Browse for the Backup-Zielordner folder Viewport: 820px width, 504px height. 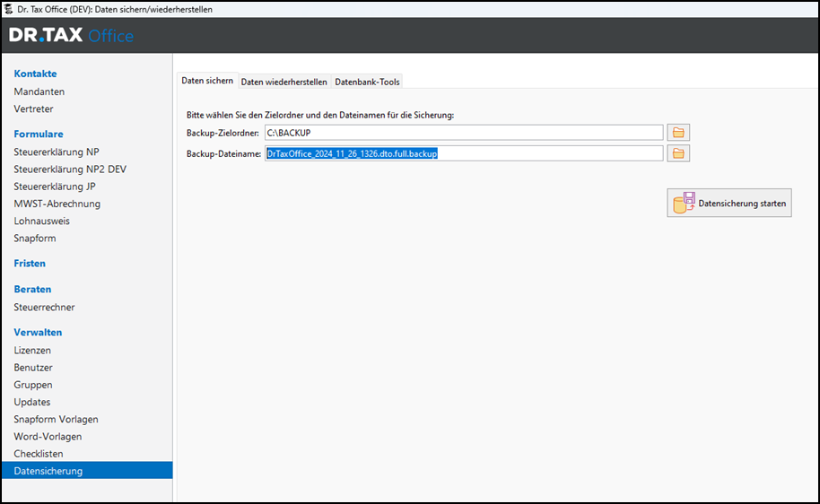(678, 133)
